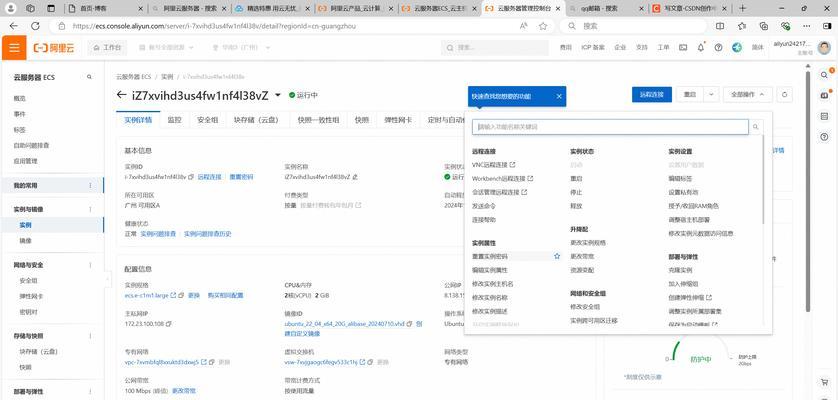
Task: Select 实例详情 tab
Action: (x=138, y=120)
